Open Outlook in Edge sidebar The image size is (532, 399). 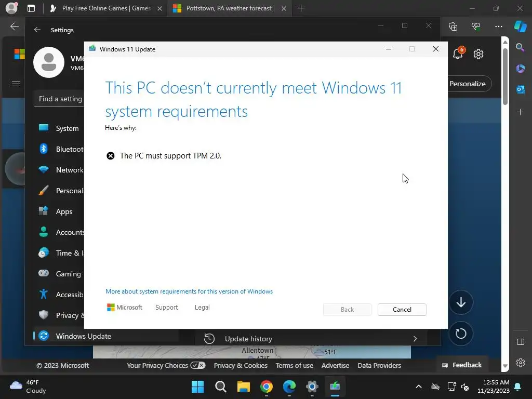[520, 89]
